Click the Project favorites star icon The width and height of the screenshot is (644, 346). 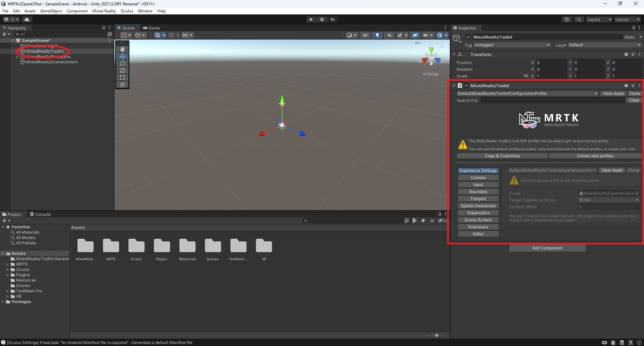(431, 220)
